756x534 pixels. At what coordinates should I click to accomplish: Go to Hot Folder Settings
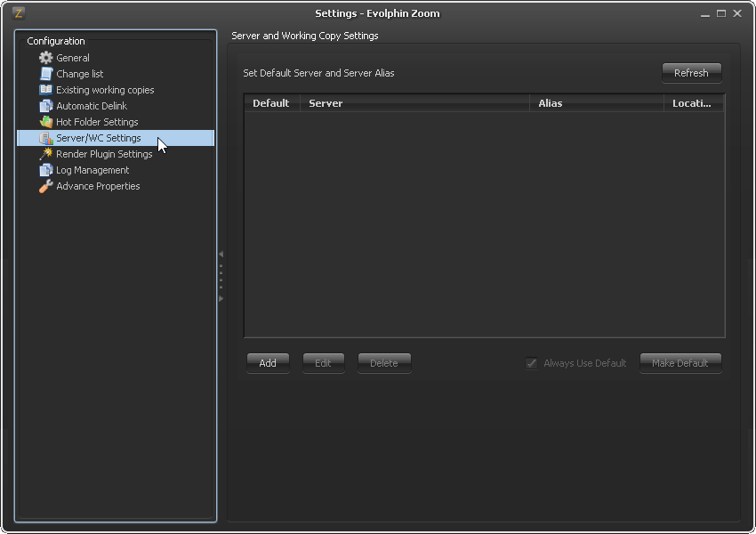[x=97, y=122]
